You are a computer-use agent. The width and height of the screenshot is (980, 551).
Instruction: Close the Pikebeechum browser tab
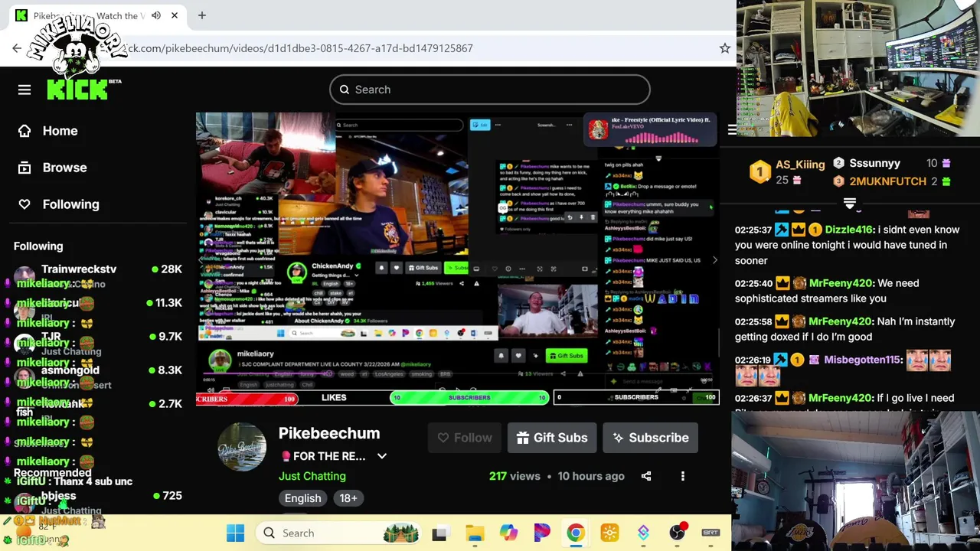(x=175, y=15)
